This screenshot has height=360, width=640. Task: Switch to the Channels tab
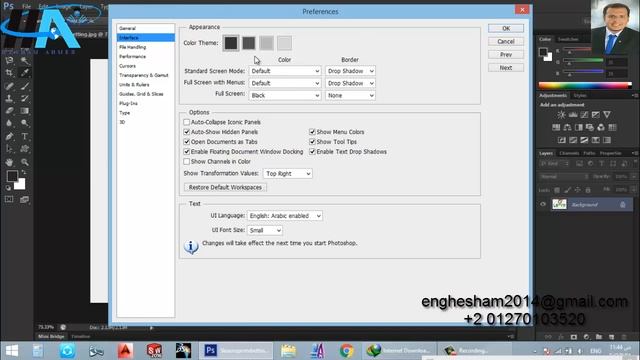click(x=569, y=153)
